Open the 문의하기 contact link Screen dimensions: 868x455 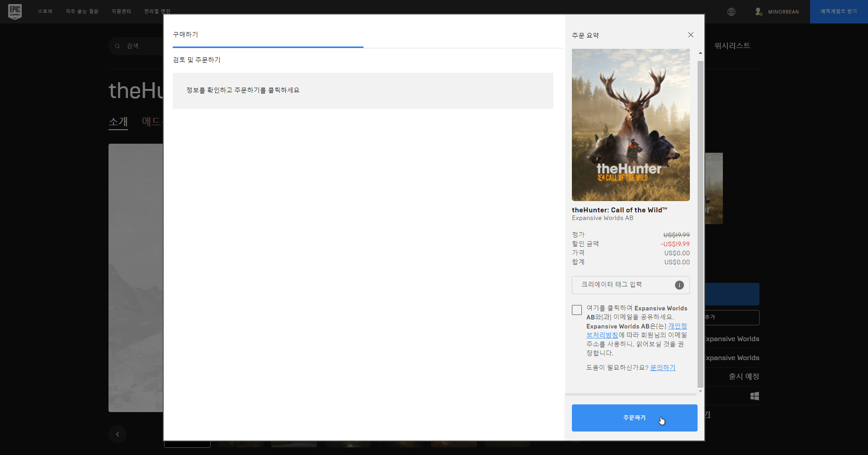tap(663, 368)
